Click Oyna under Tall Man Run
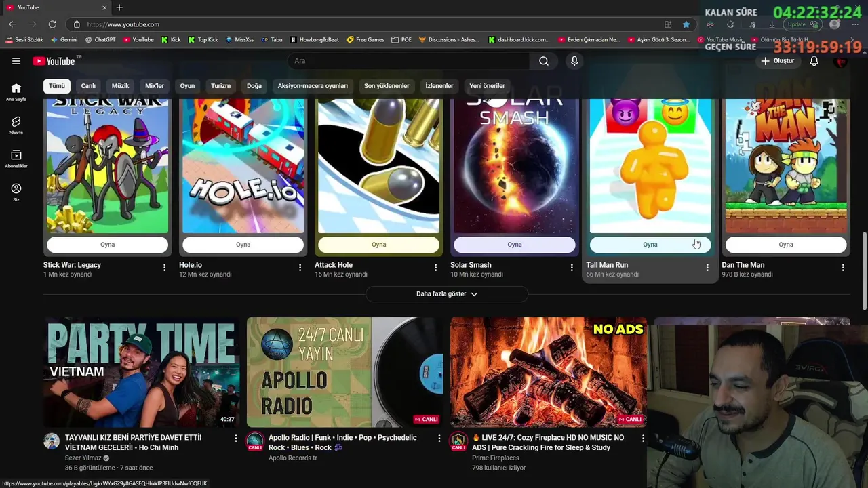The image size is (868, 488). 650,245
